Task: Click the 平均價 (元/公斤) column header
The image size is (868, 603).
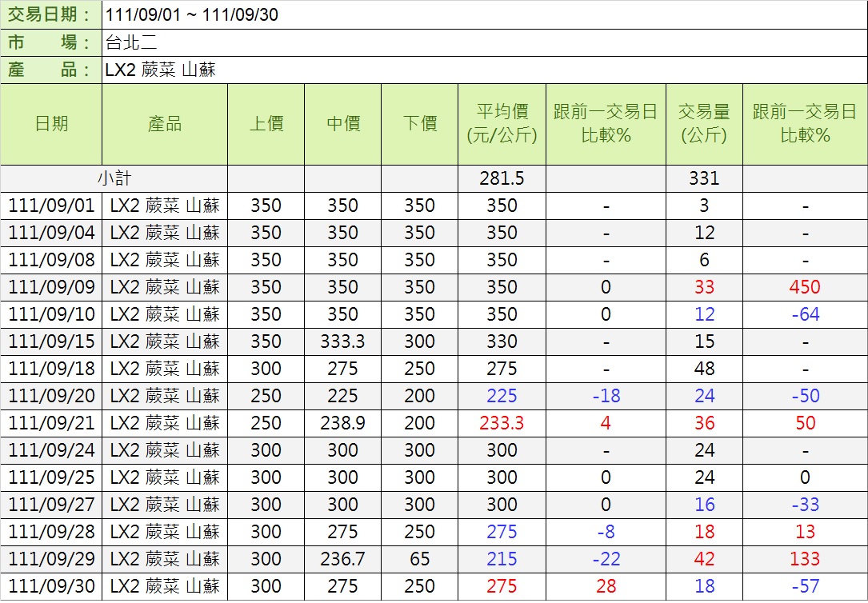Action: coord(502,124)
